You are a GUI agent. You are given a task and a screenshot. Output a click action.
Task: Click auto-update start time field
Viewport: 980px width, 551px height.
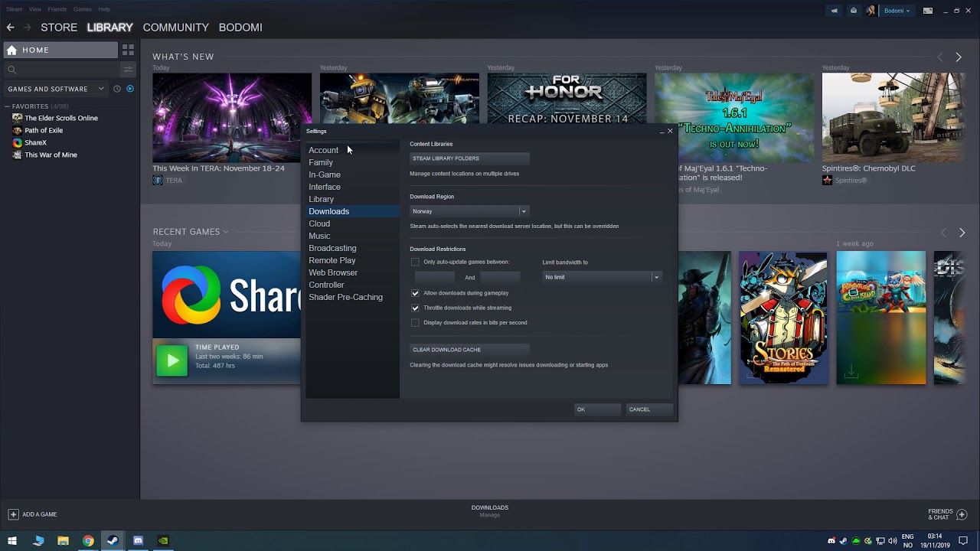pos(435,277)
